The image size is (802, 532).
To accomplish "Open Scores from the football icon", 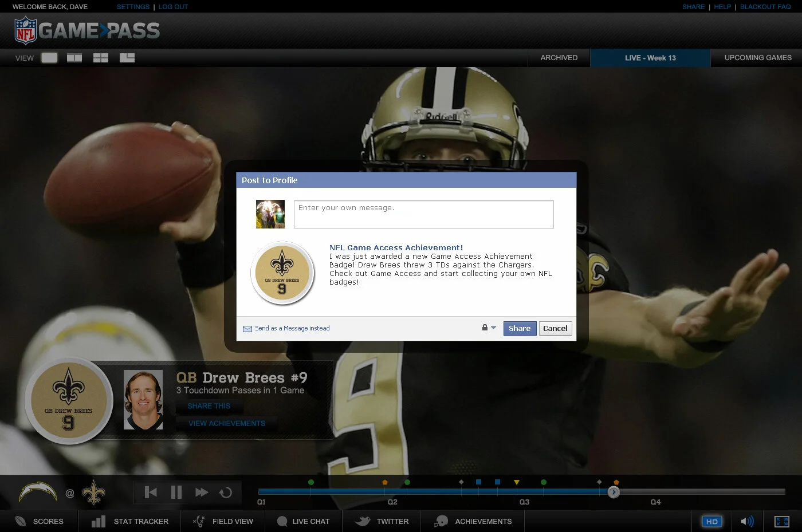I will [21, 521].
